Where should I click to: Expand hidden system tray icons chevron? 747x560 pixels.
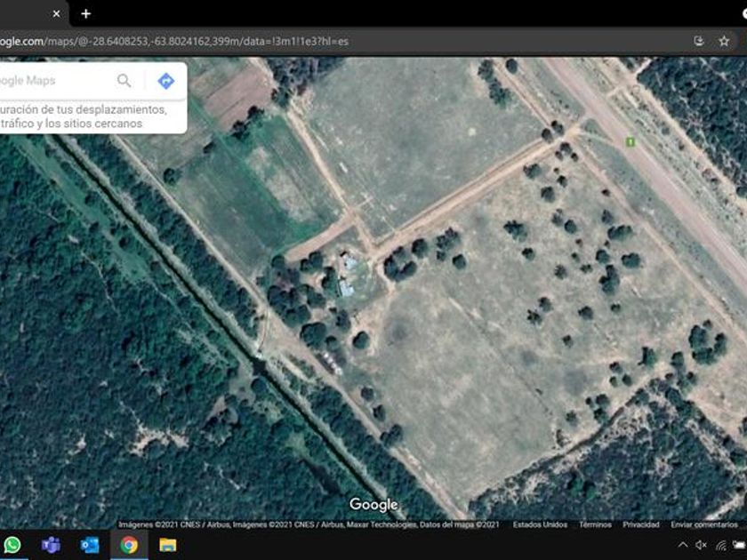click(x=682, y=545)
